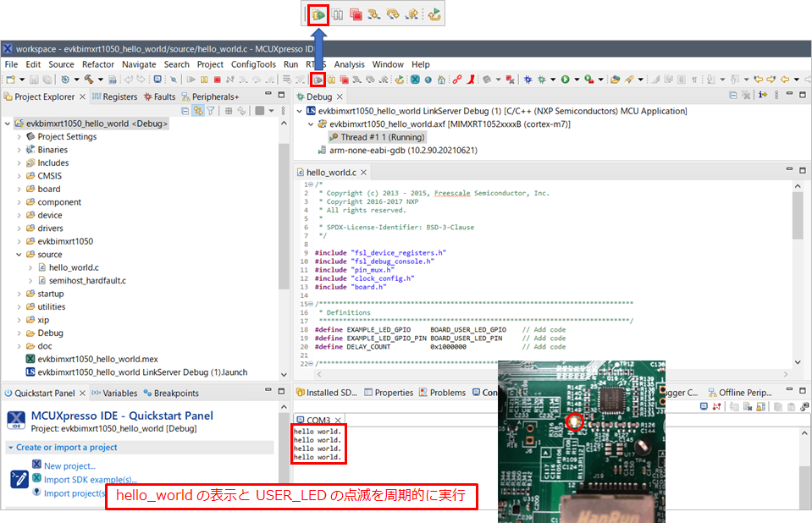Minimize the Project Explorer panel

click(x=268, y=94)
